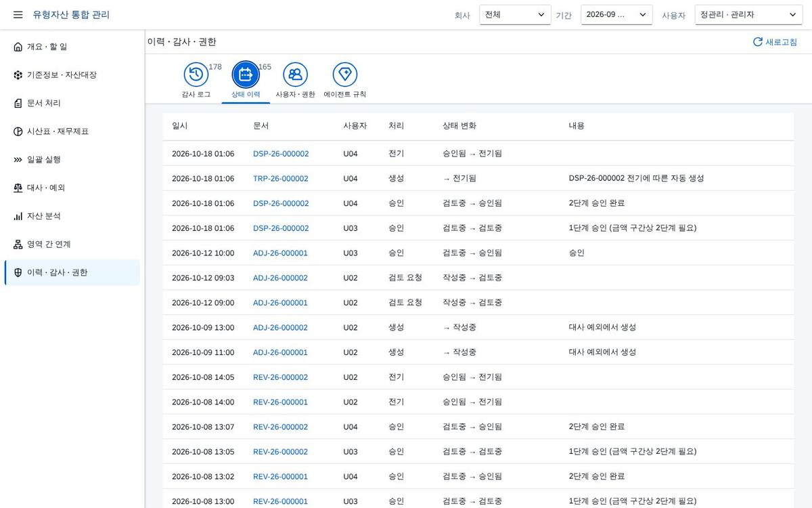Click the 165 count badge on 상태 이력
This screenshot has height=508, width=812.
click(265, 67)
